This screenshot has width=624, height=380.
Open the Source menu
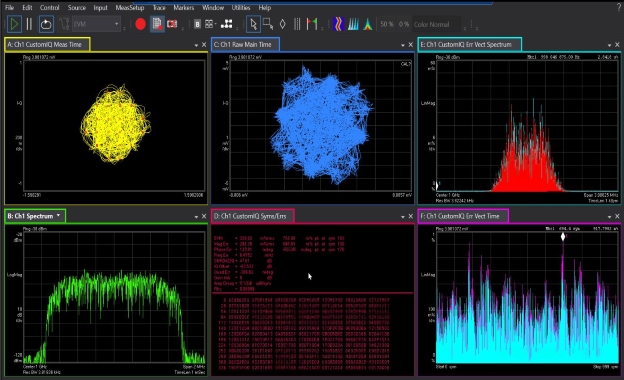tap(76, 8)
